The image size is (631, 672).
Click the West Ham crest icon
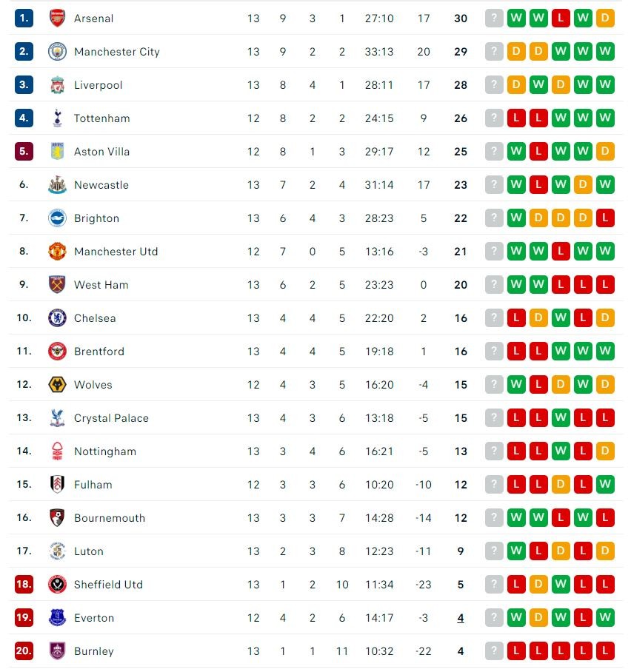coord(57,285)
